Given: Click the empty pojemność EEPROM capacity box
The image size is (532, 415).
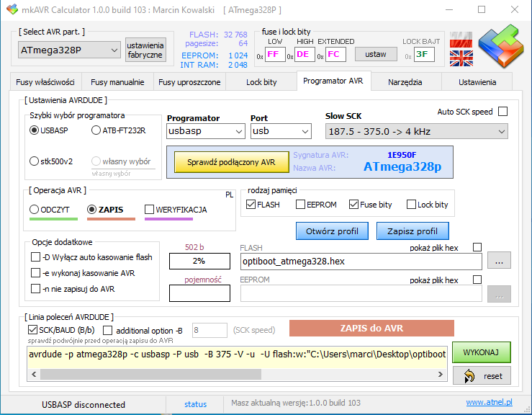Looking at the screenshot, I should point(199,293).
